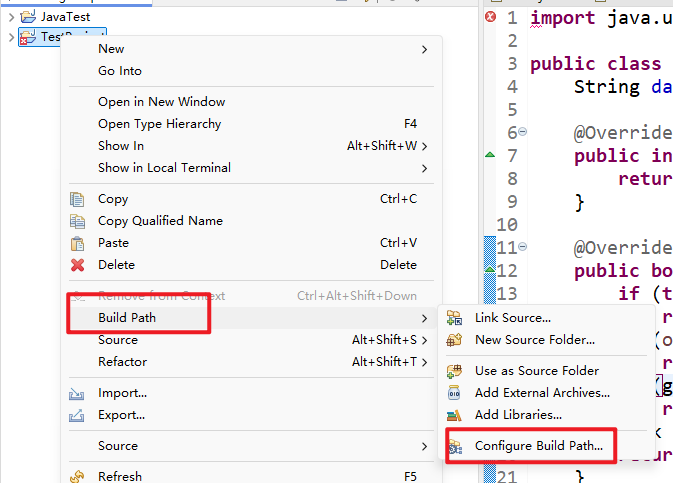Toggle the fold marker at line 11
Image resolution: width=673 pixels, height=483 pixels.
pyautogui.click(x=522, y=247)
